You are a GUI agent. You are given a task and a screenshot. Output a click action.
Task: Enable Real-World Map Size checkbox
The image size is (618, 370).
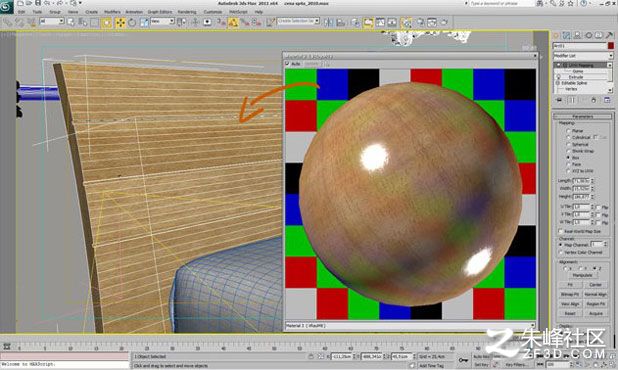560,231
